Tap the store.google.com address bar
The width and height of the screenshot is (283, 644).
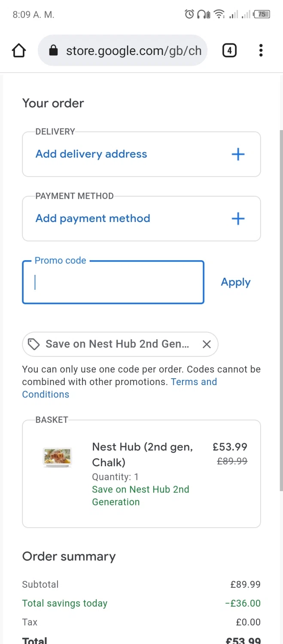[133, 51]
